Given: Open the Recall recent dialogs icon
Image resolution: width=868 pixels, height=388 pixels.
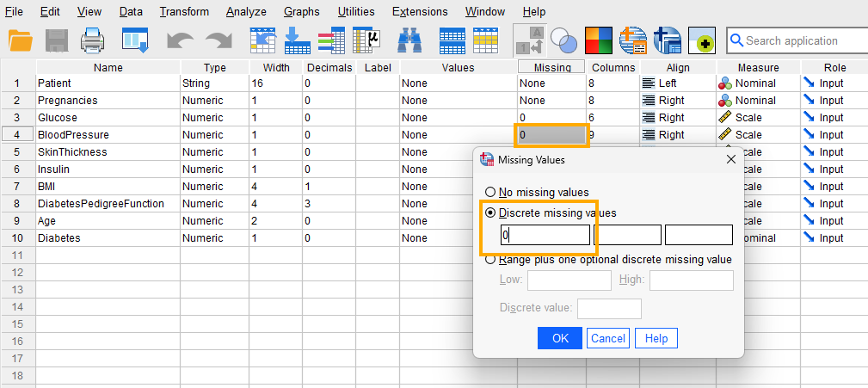Looking at the screenshot, I should pos(135,40).
